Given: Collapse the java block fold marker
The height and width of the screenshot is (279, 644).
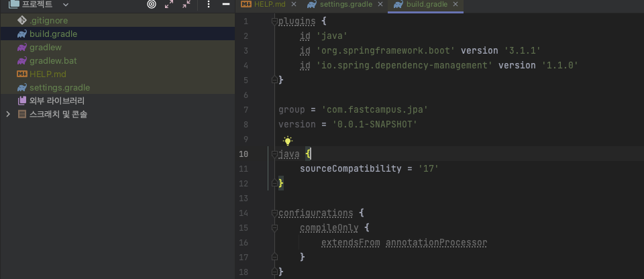Looking at the screenshot, I should coord(274,154).
